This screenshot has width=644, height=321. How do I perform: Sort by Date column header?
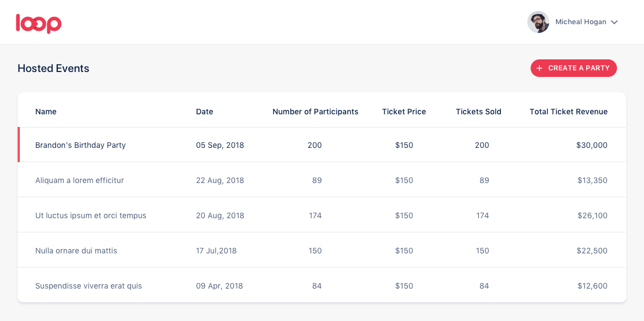tap(205, 112)
